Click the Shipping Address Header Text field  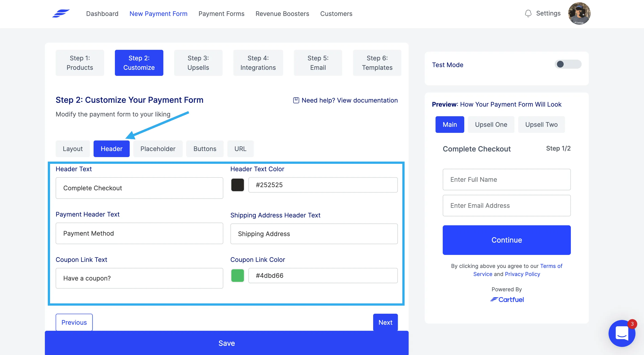[x=314, y=234]
